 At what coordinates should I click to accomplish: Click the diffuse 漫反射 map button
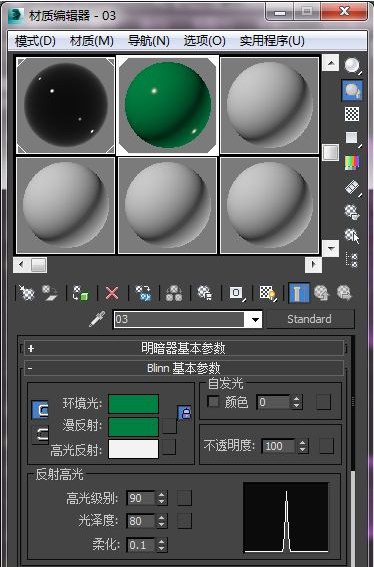click(x=169, y=426)
